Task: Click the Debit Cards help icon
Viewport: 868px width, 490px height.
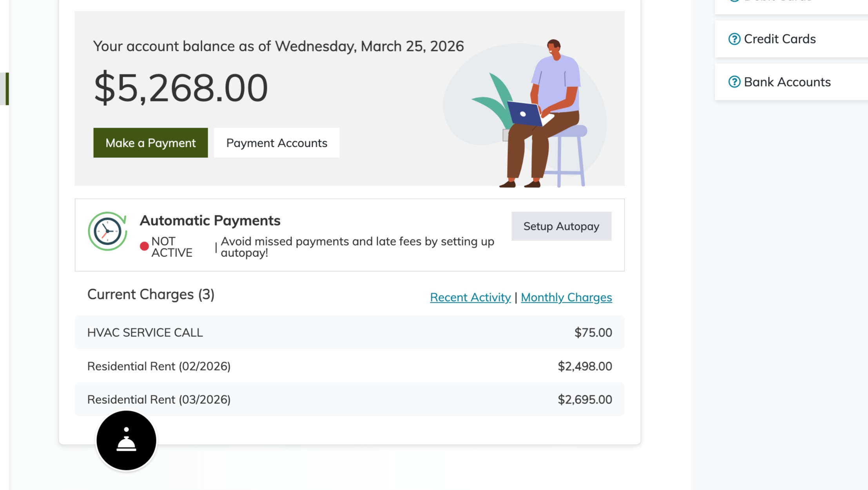Action: pos(734,1)
